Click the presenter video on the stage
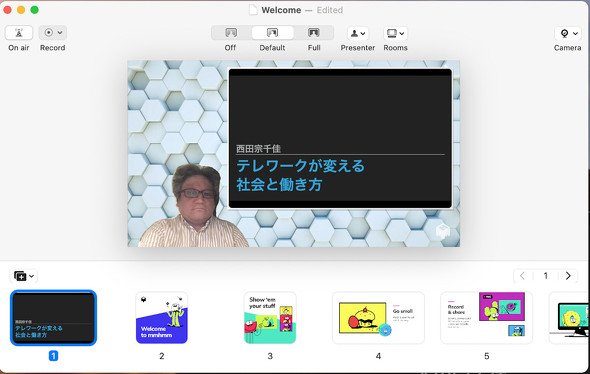 [193, 206]
